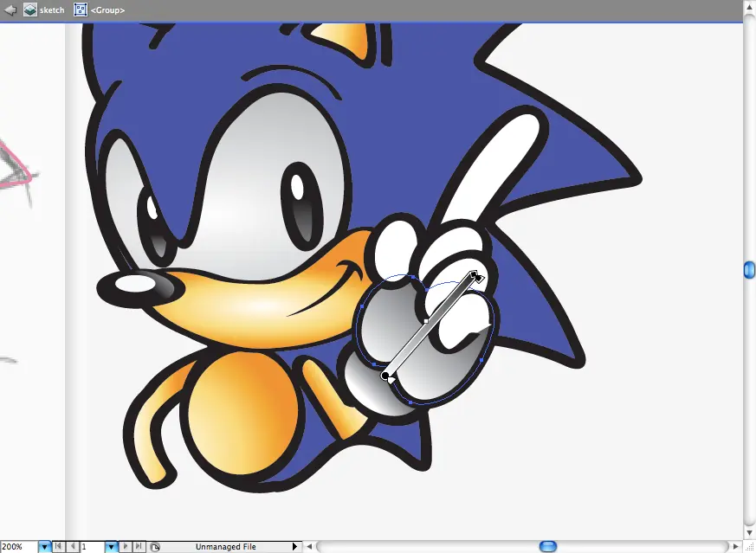Screen dimensions: 756x553
Task: Open the status bar options arrow menu
Action: pyautogui.click(x=294, y=547)
